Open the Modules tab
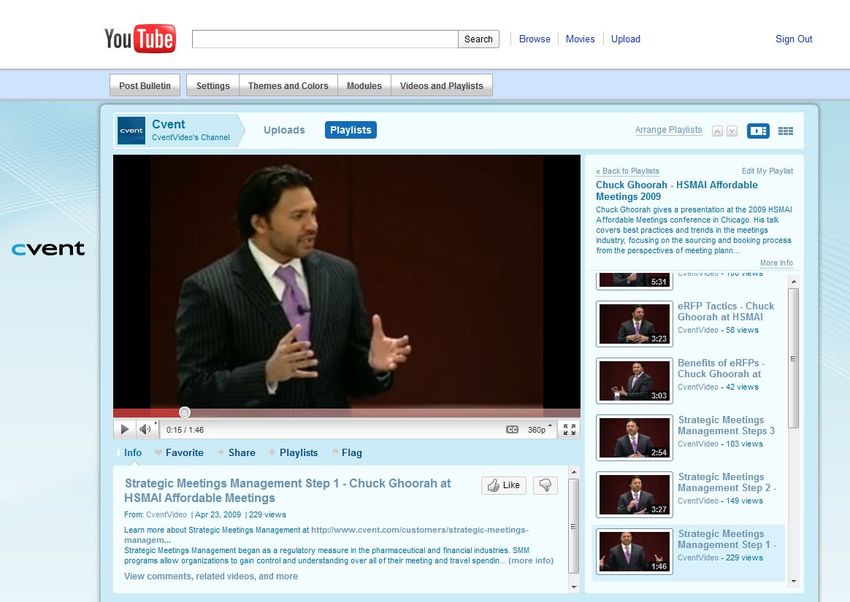The image size is (850, 602). click(364, 86)
